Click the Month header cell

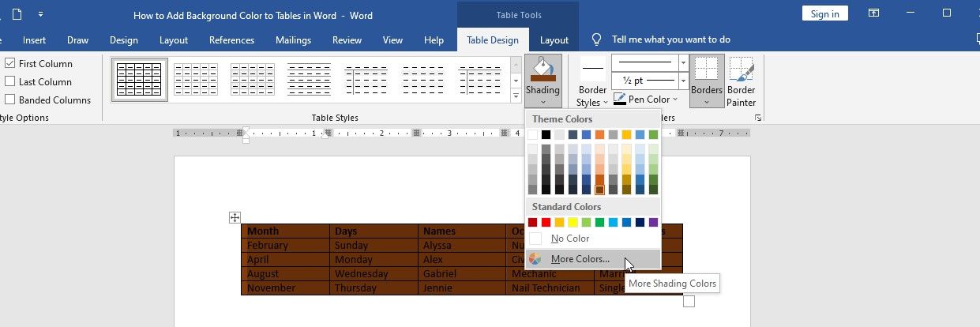click(x=285, y=231)
